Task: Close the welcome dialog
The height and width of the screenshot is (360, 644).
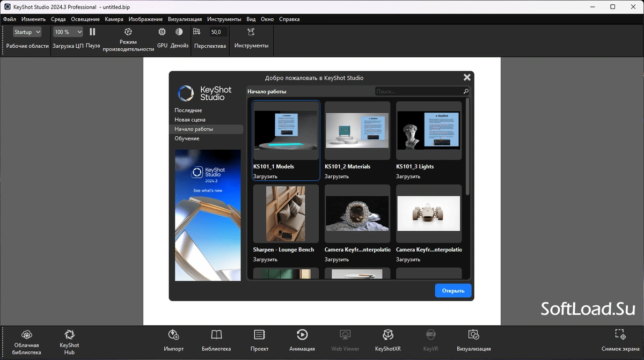Action: (x=467, y=77)
